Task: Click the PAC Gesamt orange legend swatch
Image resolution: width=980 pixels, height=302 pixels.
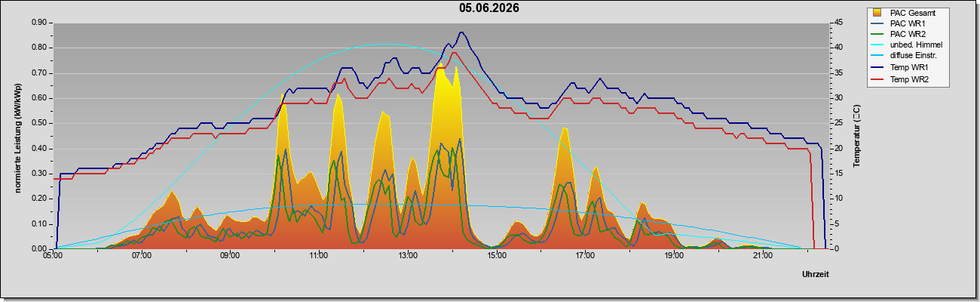Action: [877, 13]
